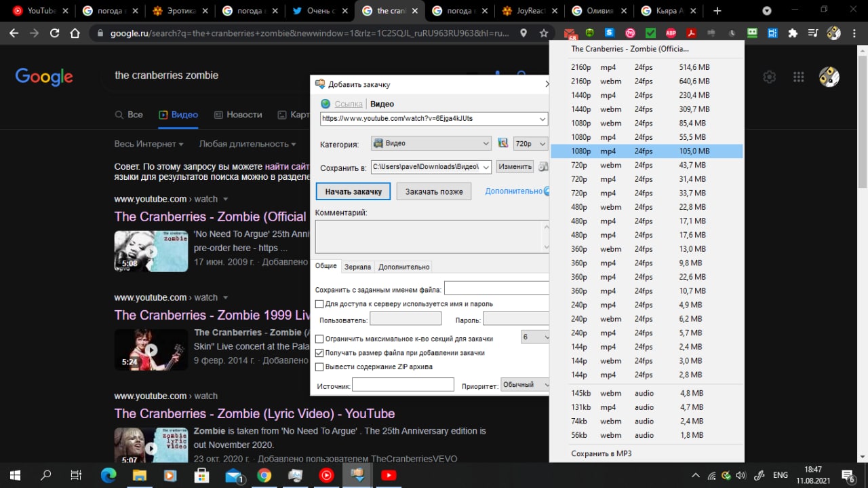
Task: Expand the Сохранить в path dropdown
Action: tap(486, 167)
